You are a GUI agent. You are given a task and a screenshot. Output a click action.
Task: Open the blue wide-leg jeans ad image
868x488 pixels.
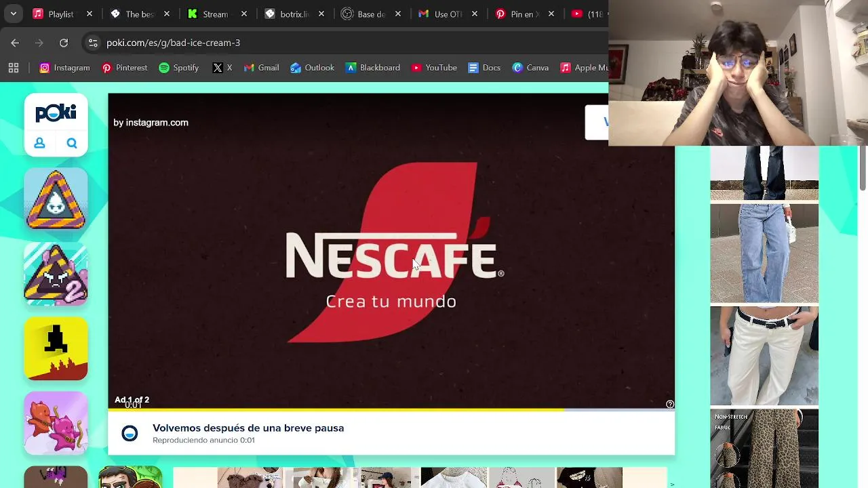(x=764, y=253)
